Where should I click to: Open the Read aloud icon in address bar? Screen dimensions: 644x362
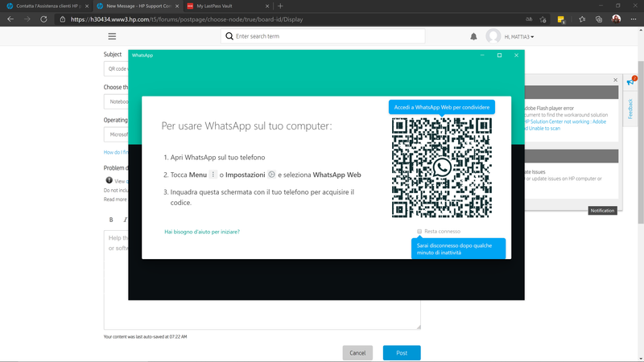529,19
